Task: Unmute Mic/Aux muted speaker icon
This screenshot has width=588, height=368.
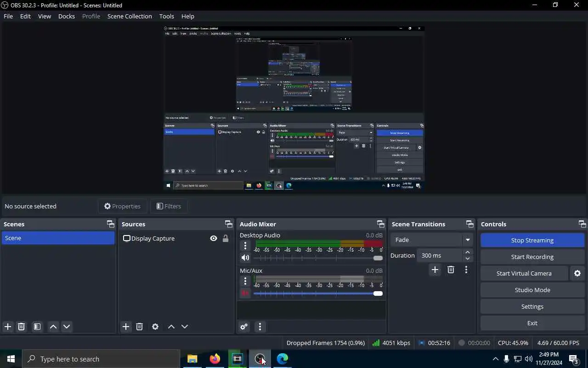Action: (245, 293)
